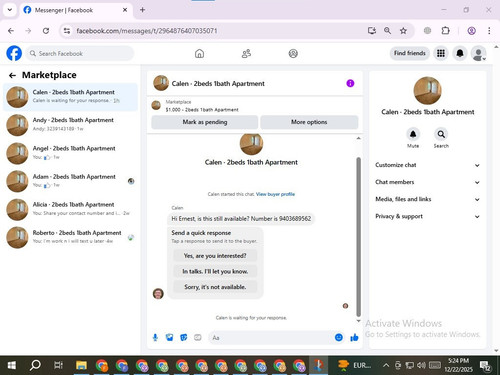Open volume control in system tray
500x375 pixels.
(421, 365)
